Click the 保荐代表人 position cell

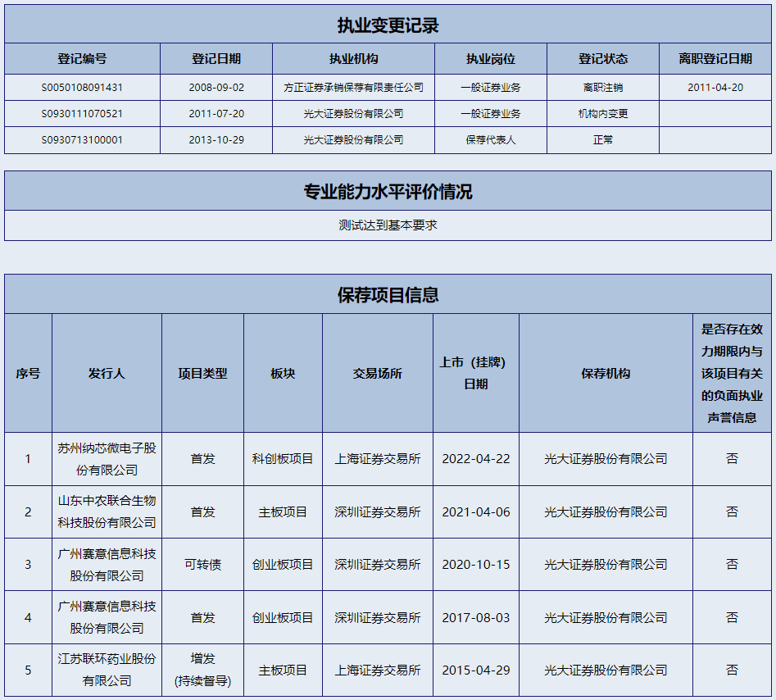pos(491,140)
